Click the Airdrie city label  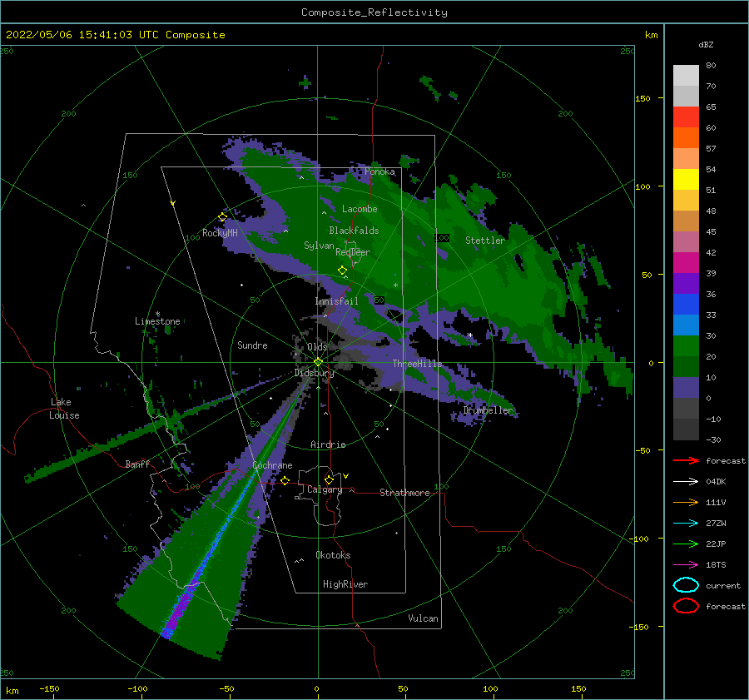[x=328, y=444]
